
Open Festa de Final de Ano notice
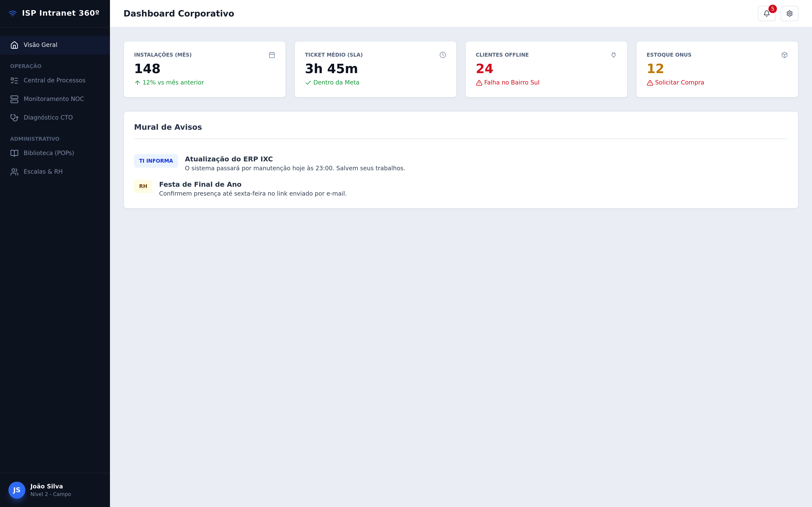click(x=200, y=184)
